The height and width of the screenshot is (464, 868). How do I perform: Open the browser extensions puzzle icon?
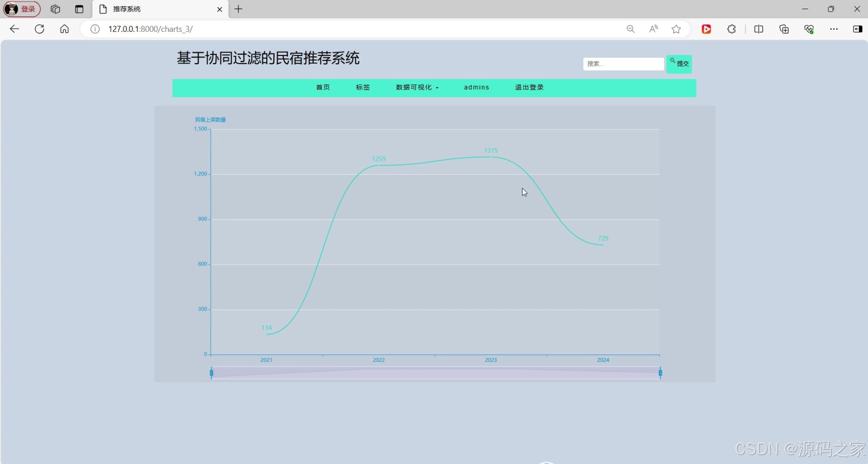coord(731,29)
